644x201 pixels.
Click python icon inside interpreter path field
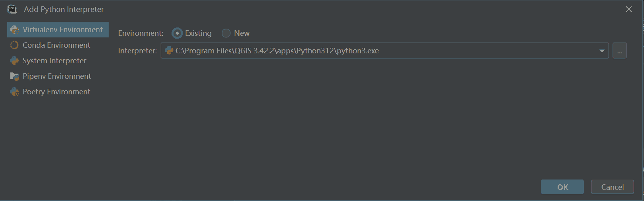click(x=169, y=51)
